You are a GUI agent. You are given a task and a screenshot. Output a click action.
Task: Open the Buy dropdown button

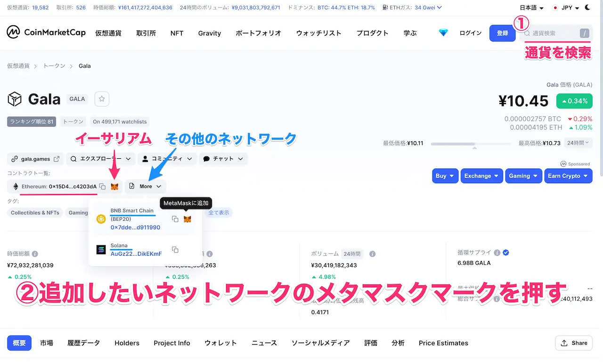445,176
